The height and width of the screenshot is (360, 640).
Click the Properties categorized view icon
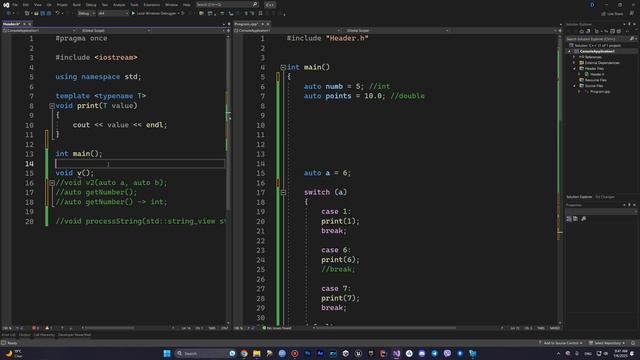click(569, 219)
